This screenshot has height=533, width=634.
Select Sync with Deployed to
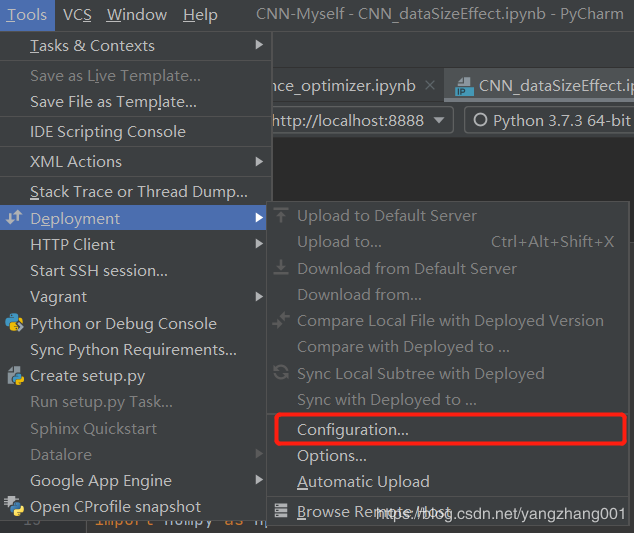(x=448, y=400)
